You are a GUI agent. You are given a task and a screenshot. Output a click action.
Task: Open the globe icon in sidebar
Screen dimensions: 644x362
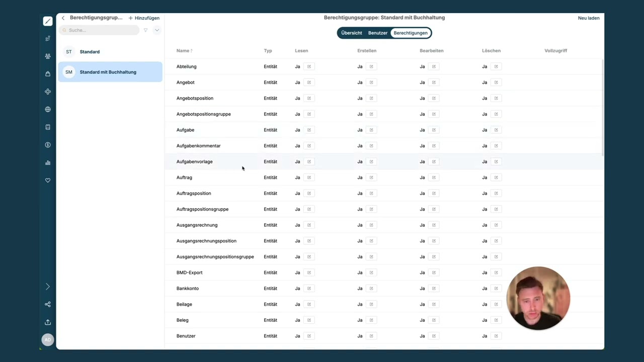click(48, 109)
